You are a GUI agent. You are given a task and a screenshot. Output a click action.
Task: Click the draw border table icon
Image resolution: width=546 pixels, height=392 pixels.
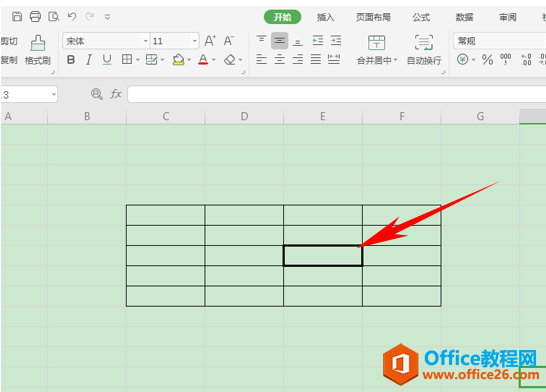(x=151, y=60)
